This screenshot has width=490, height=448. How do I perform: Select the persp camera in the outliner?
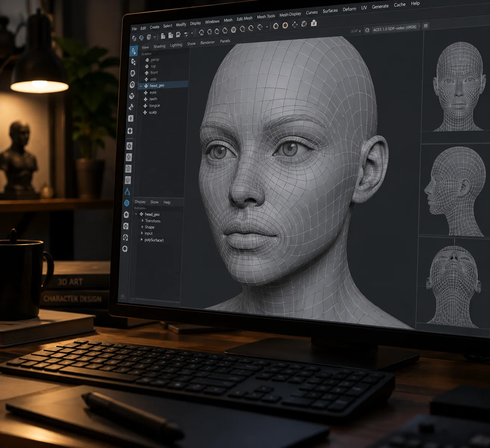pos(155,60)
